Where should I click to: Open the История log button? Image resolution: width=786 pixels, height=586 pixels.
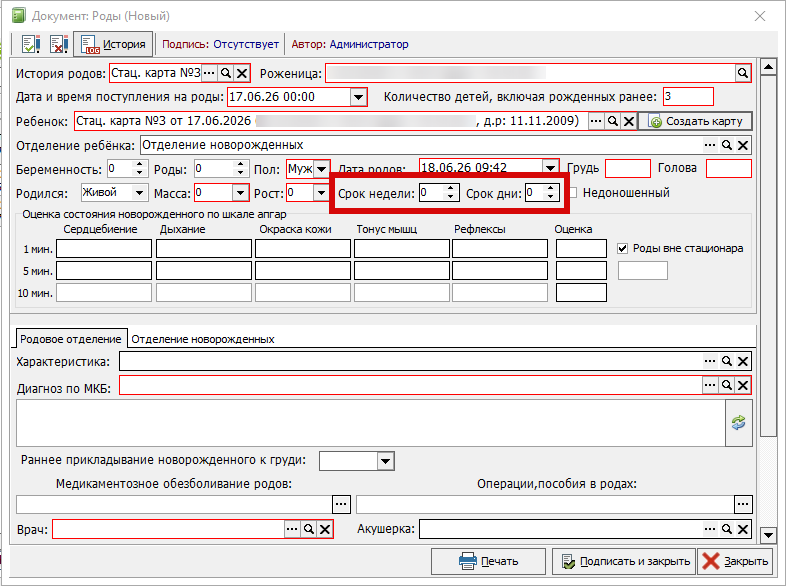click(x=113, y=44)
